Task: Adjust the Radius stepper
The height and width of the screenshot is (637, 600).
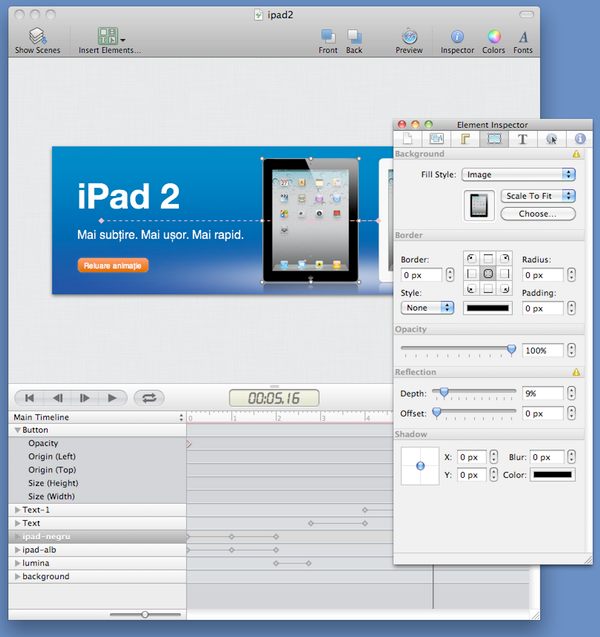Action: 571,275
